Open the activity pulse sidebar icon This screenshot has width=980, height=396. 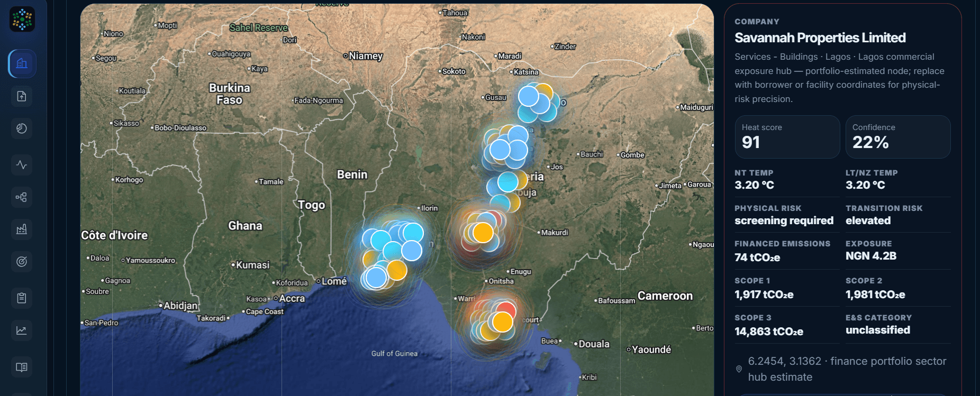coord(22,165)
